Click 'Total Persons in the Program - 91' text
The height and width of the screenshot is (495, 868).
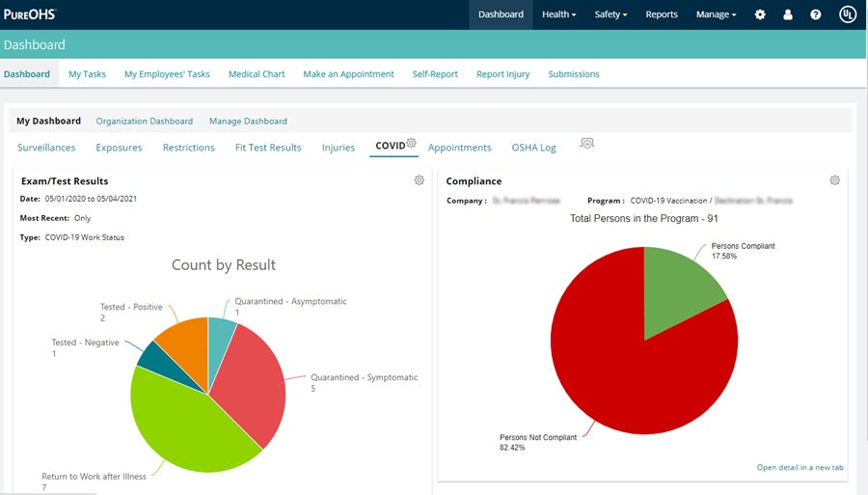click(x=644, y=218)
